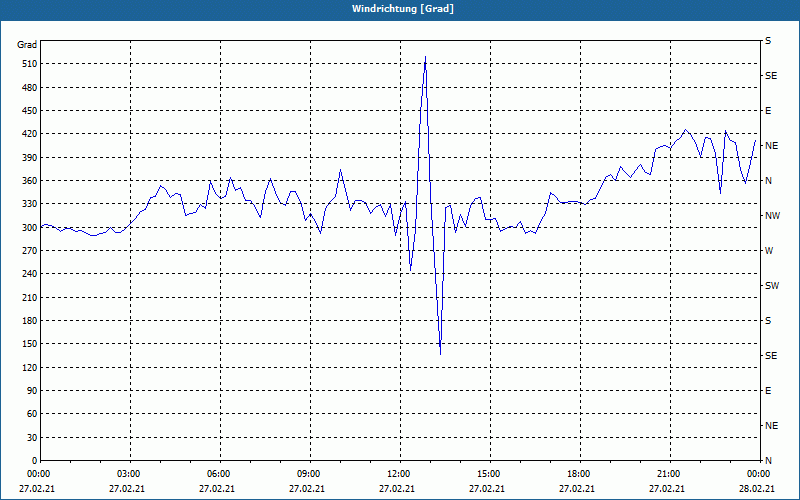Click the '03:00' time label
800x500 pixels.
tap(128, 474)
